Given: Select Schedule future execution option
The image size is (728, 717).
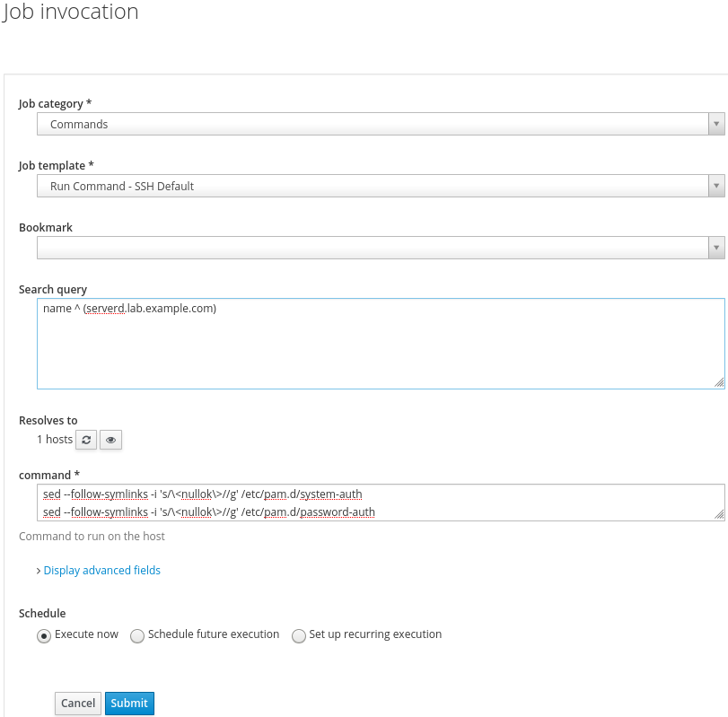Looking at the screenshot, I should tap(137, 635).
